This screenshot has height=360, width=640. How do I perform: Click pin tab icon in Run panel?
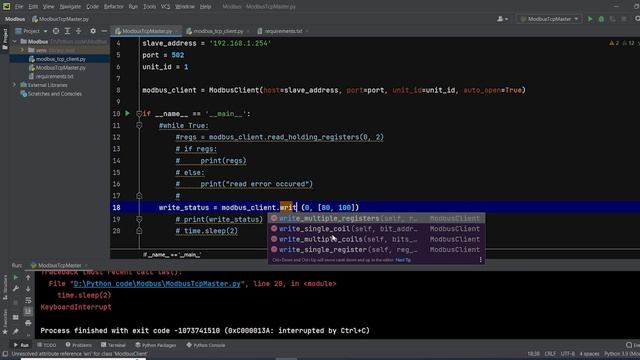point(16,331)
